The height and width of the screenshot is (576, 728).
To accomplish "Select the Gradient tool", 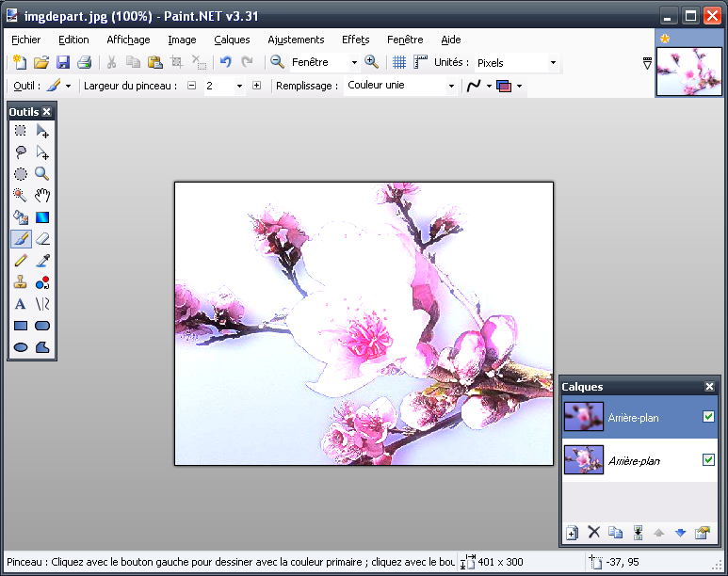I will pos(42,217).
